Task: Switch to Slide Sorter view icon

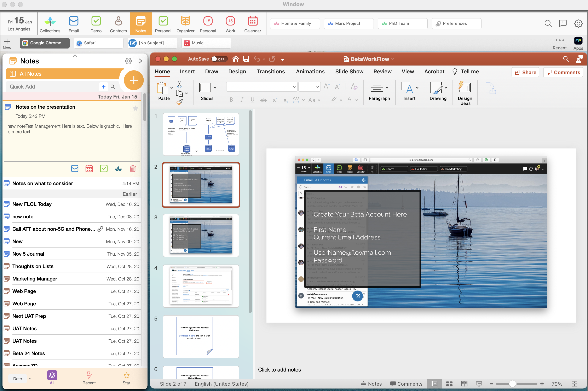Action: coord(449,384)
